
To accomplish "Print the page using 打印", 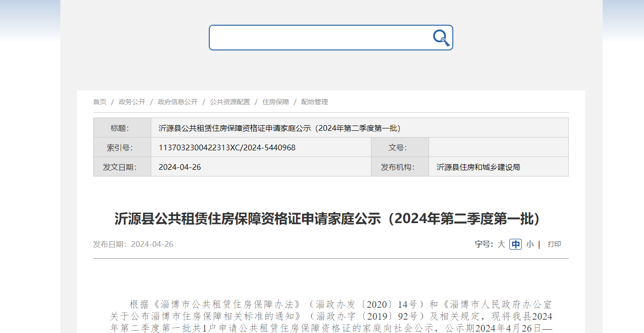I will (554, 245).
